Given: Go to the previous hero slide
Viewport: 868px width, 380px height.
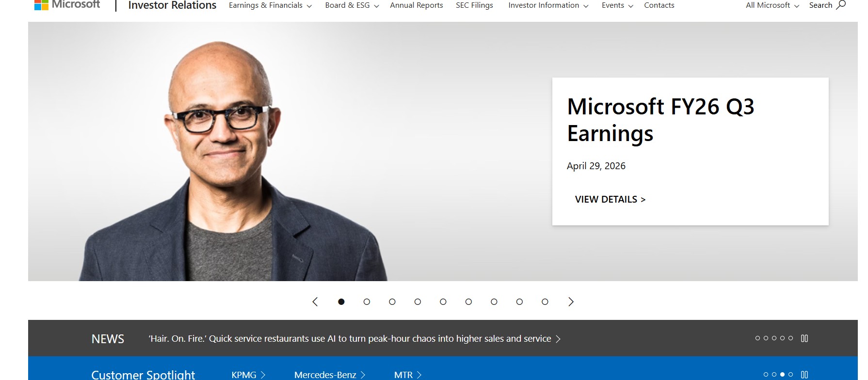Looking at the screenshot, I should (315, 301).
